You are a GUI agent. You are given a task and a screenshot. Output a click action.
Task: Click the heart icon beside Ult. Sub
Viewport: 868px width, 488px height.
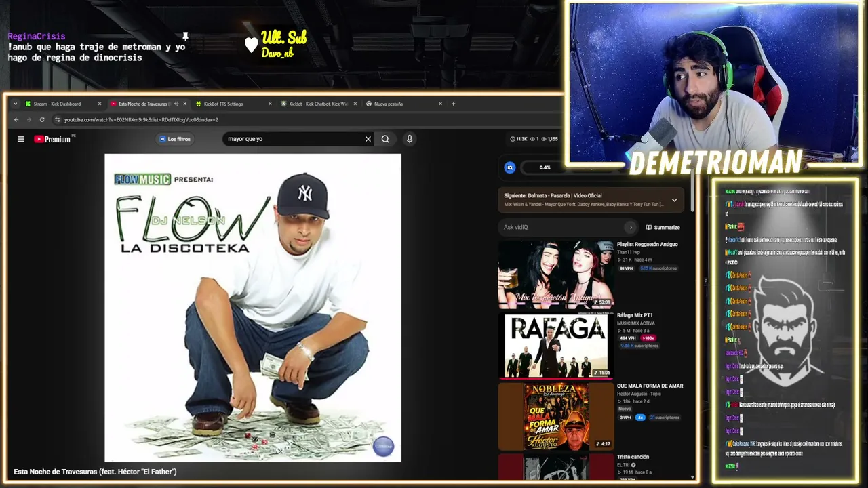pyautogui.click(x=251, y=45)
